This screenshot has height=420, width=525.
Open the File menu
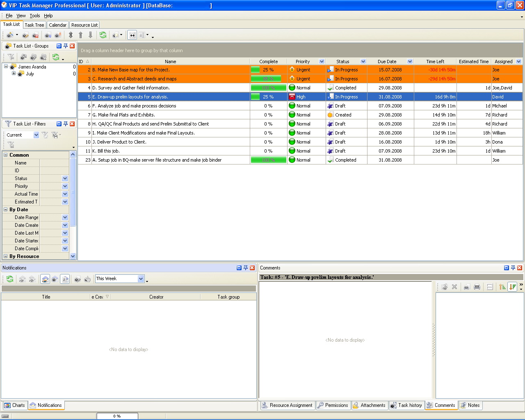click(x=9, y=16)
